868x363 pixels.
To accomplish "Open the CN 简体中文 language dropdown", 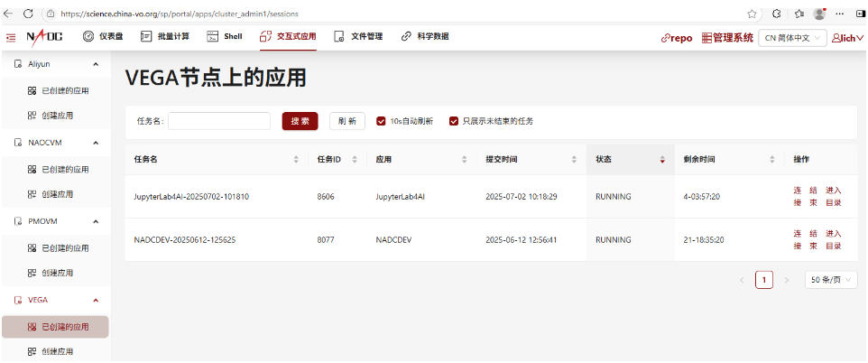I will [x=792, y=38].
